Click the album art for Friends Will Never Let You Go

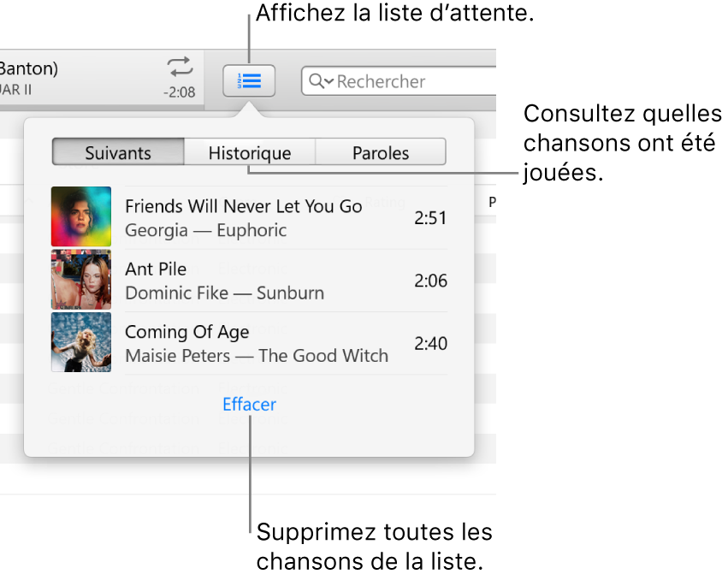pos(81,216)
